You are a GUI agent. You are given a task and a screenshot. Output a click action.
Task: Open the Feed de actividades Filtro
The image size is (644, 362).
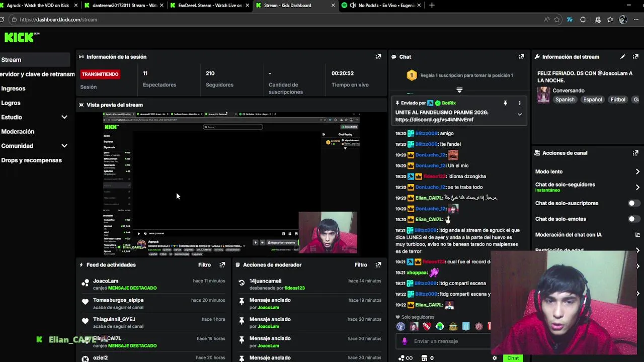tap(204, 264)
